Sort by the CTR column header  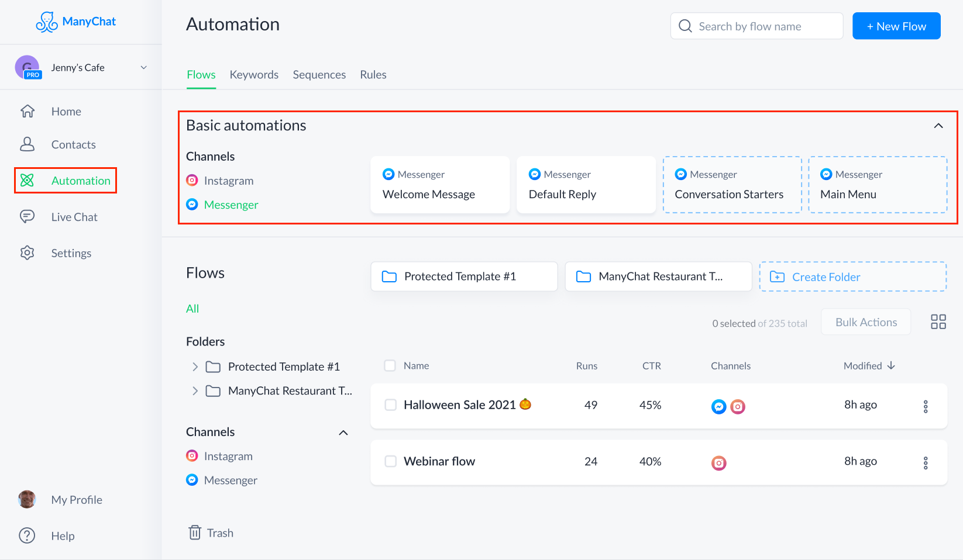(x=652, y=365)
